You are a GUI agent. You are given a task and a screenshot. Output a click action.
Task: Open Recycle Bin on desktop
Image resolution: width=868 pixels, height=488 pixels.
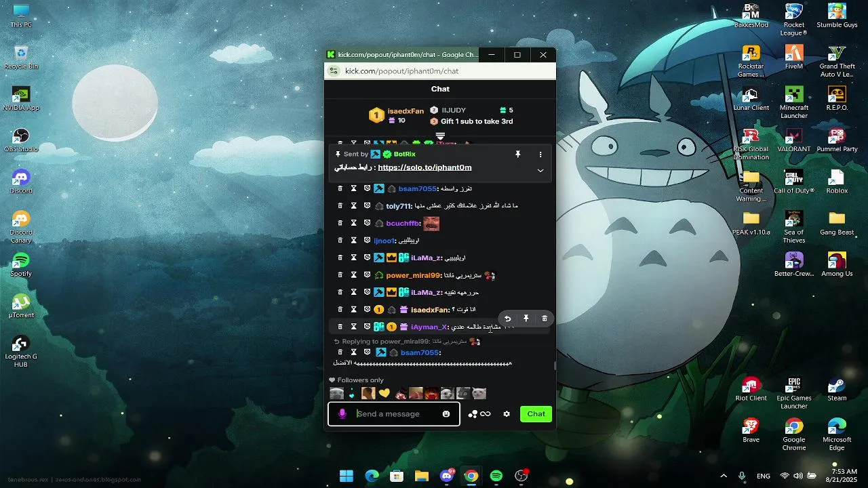click(x=21, y=58)
